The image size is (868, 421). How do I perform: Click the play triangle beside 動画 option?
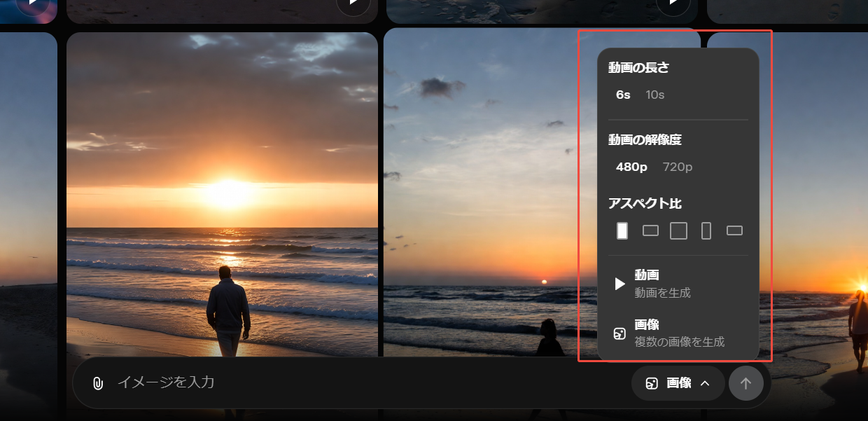(x=619, y=284)
